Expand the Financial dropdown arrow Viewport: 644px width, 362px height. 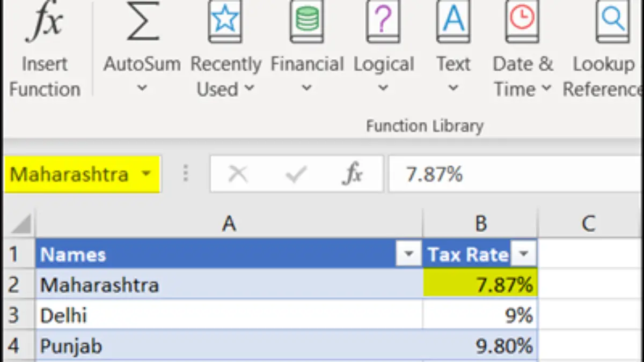[x=306, y=88]
